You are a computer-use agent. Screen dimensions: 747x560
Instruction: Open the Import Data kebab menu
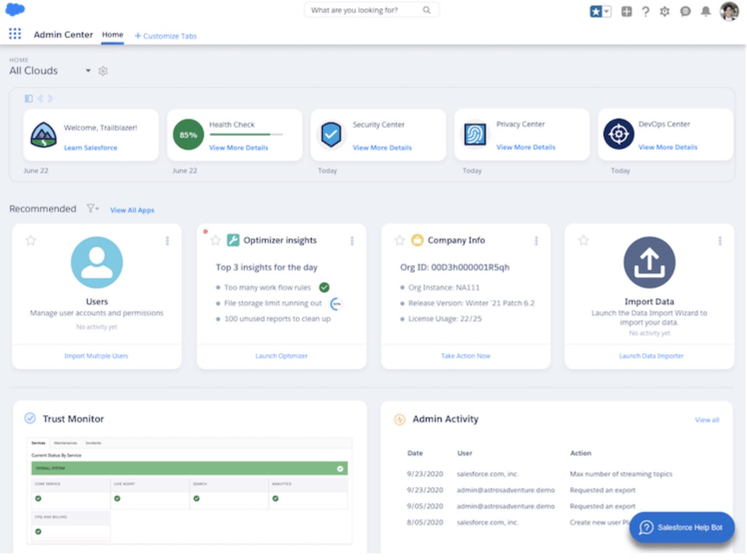coord(720,241)
